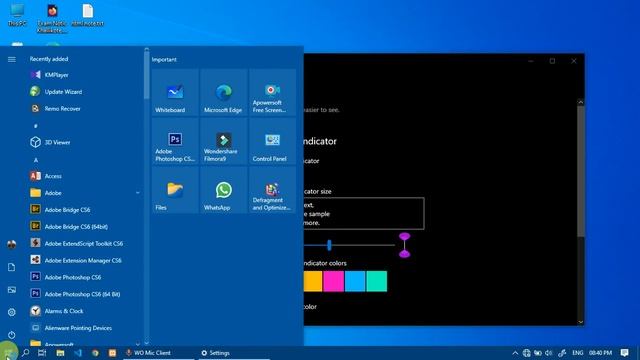The width and height of the screenshot is (640, 360).
Task: Open Defragment and Optimize tile
Action: [x=272, y=190]
